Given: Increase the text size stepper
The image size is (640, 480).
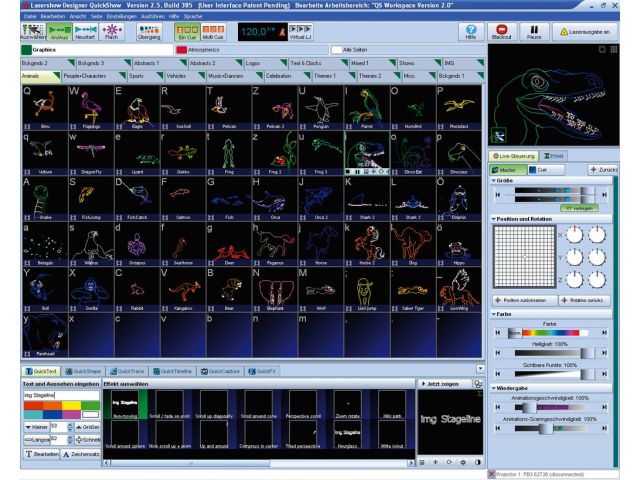Looking at the screenshot, I should (x=69, y=425).
